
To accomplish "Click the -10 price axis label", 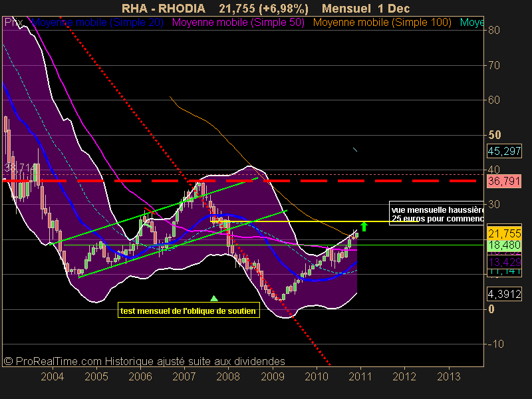I will point(495,344).
